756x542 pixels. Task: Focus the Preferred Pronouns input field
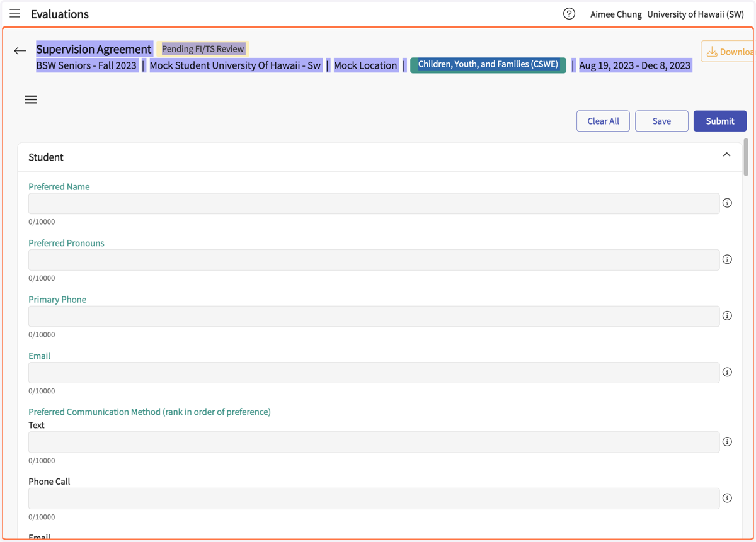(x=374, y=260)
